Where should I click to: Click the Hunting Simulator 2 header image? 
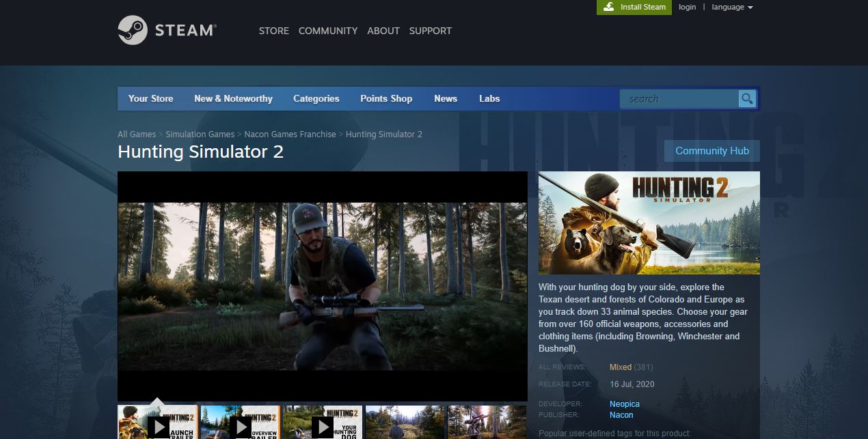point(649,223)
